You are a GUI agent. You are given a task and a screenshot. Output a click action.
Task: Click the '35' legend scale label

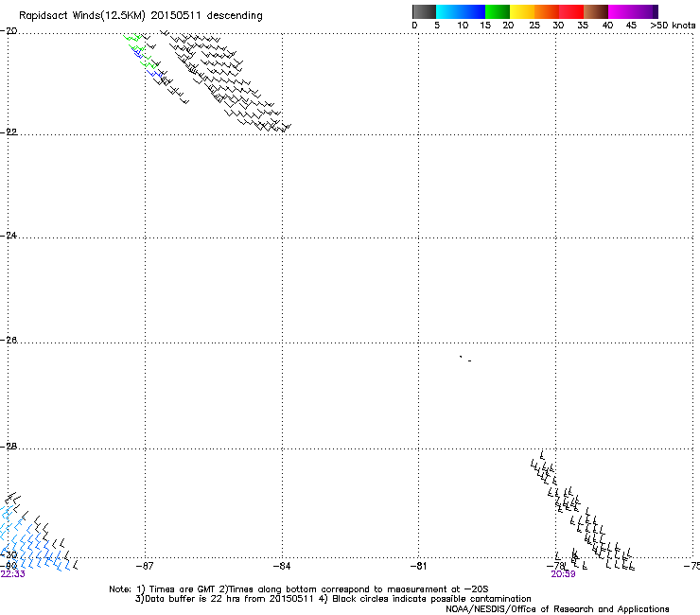pos(583,26)
